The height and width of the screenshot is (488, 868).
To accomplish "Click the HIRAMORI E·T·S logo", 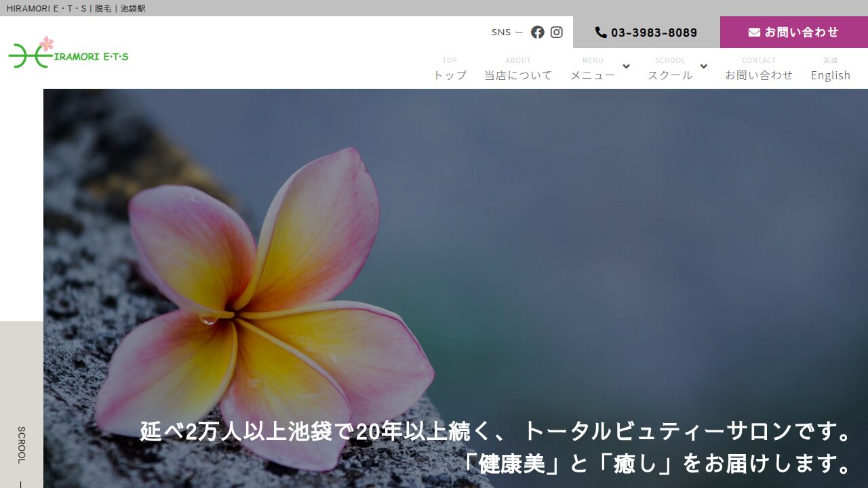I will point(68,54).
